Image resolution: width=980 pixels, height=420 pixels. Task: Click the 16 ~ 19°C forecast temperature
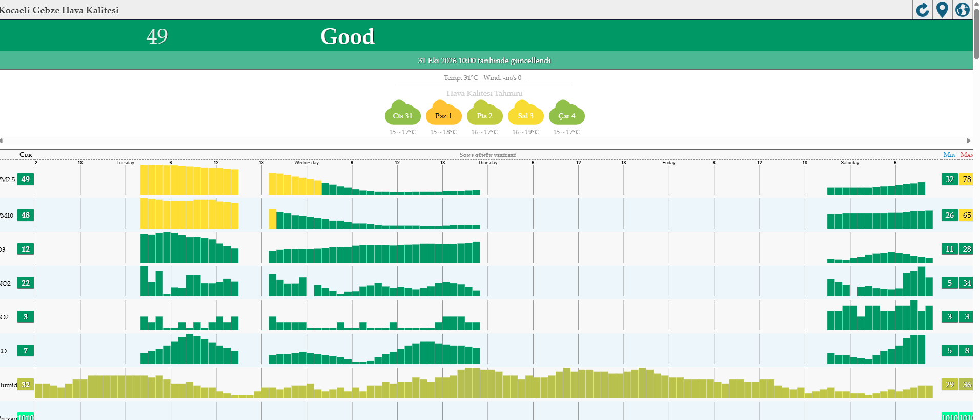(x=525, y=132)
